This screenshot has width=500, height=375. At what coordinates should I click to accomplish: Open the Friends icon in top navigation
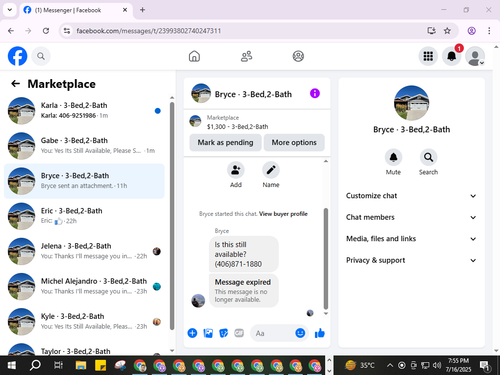click(246, 56)
